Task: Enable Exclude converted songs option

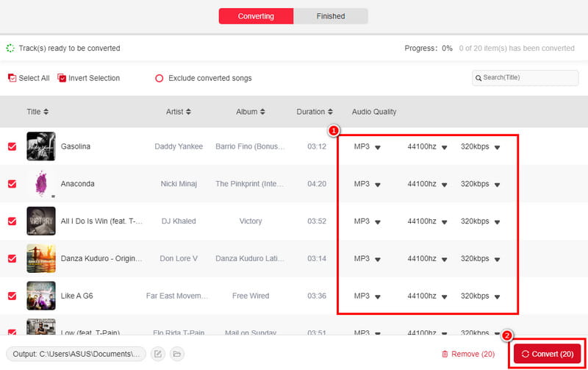Action: 159,78
